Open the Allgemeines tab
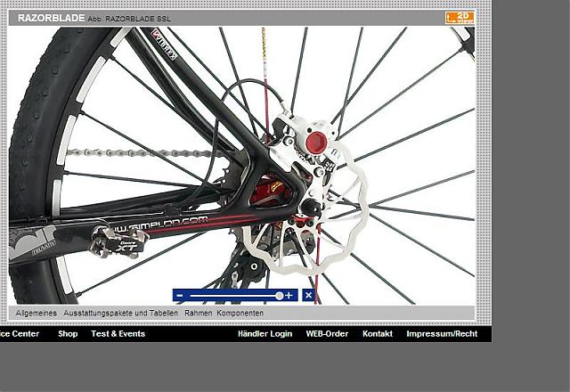The height and width of the screenshot is (392, 570). tap(37, 313)
